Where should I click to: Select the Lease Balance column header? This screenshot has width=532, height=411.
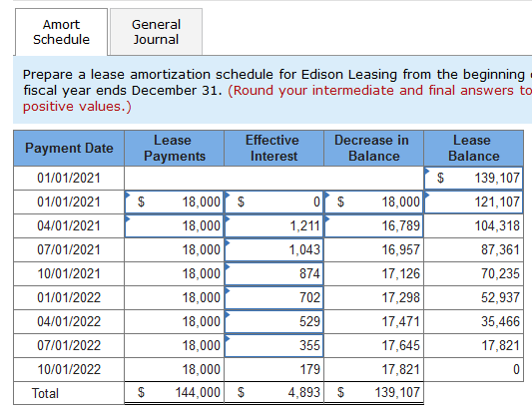pyautogui.click(x=474, y=149)
